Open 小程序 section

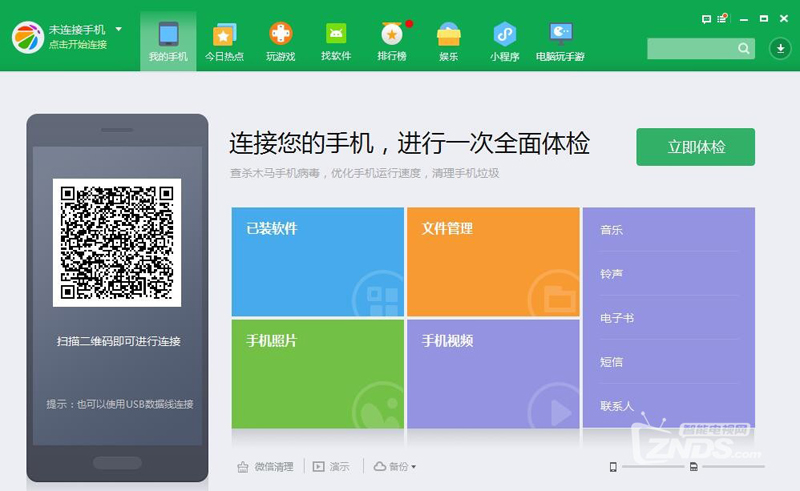point(505,41)
